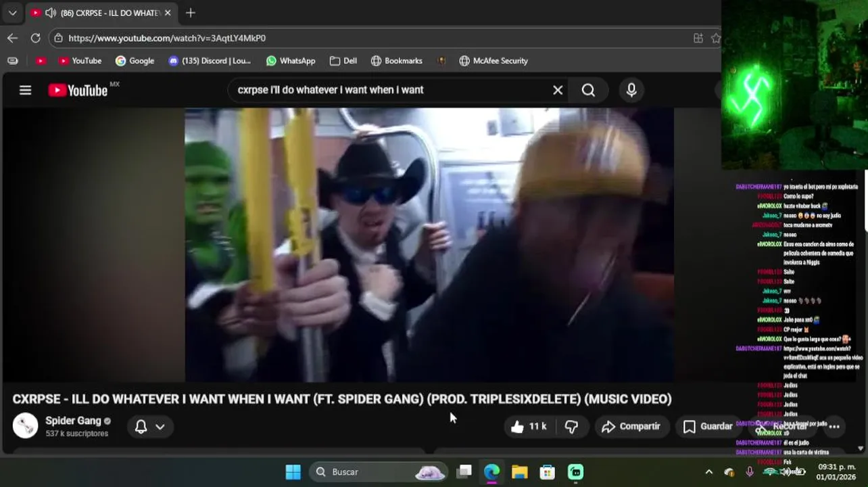The height and width of the screenshot is (487, 868).
Task: Open the first favorites bar icon
Action: (x=12, y=61)
